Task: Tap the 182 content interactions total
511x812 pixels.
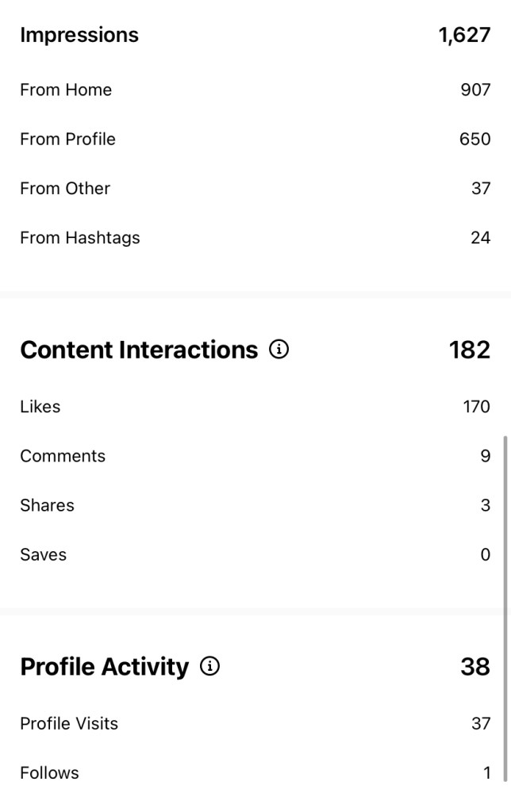Action: pos(469,350)
